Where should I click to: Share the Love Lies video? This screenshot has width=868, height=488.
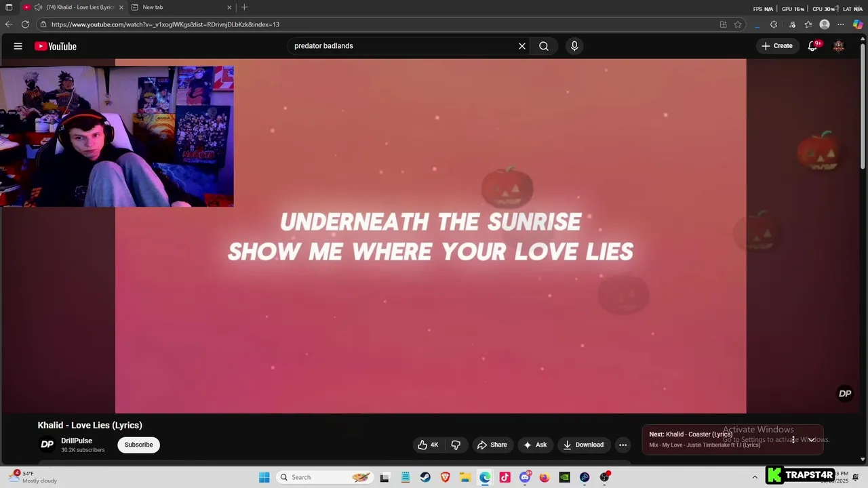click(x=492, y=445)
